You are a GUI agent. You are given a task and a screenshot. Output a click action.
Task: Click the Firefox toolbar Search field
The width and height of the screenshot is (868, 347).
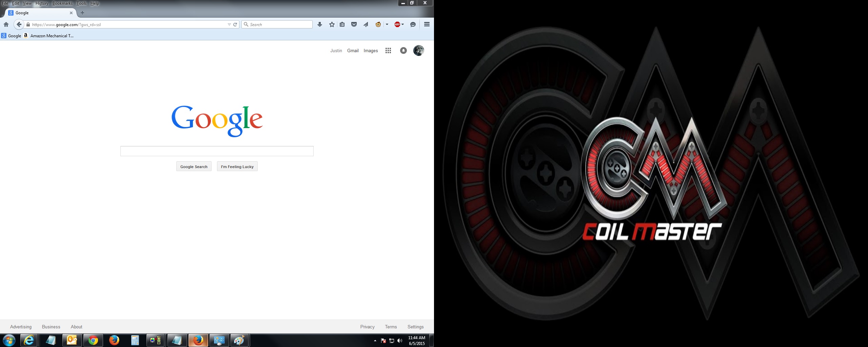277,24
